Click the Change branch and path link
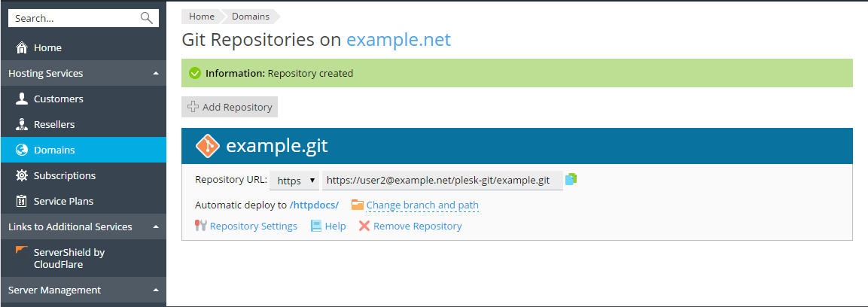 pos(422,205)
